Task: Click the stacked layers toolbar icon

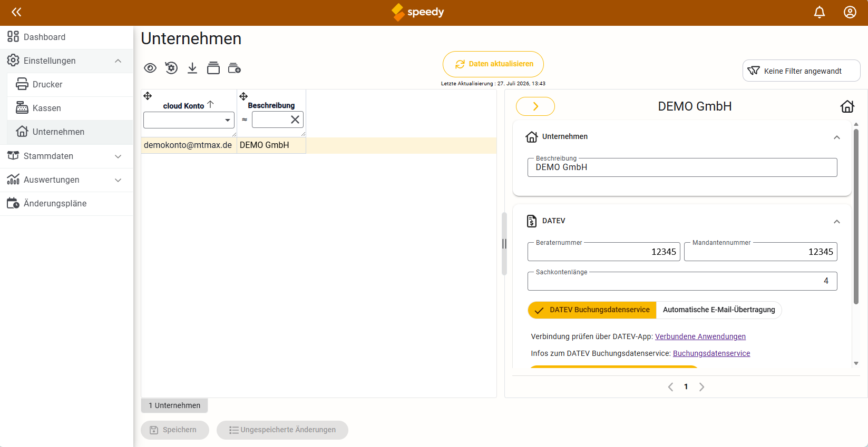Action: click(213, 68)
